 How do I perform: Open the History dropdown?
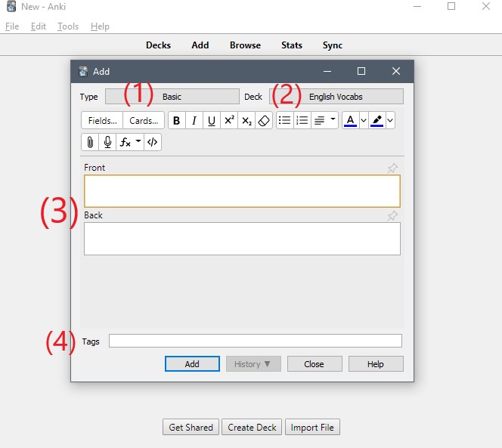click(x=253, y=364)
